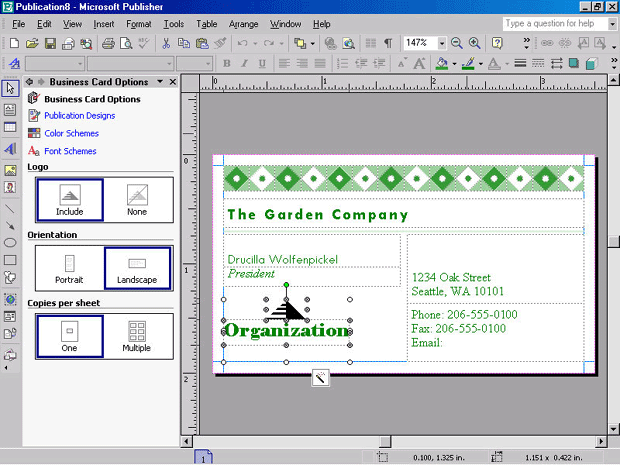Open the Fill Color dropdown arrow

click(454, 64)
